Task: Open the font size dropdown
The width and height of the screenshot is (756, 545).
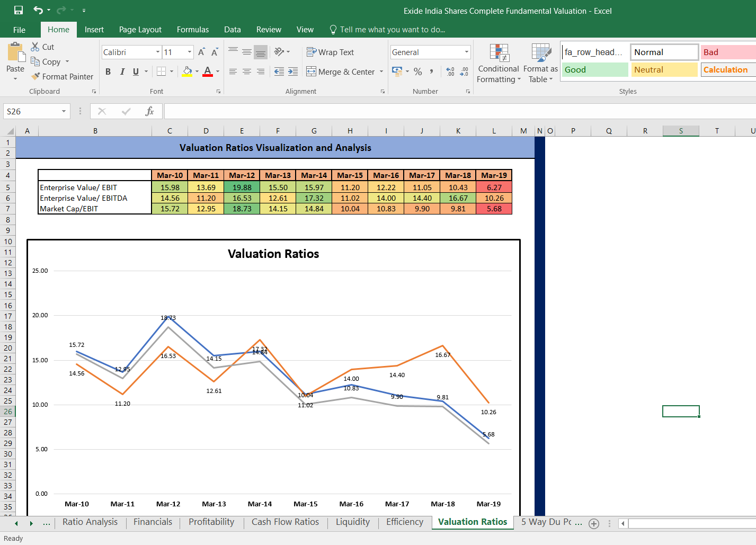Action: [190, 52]
